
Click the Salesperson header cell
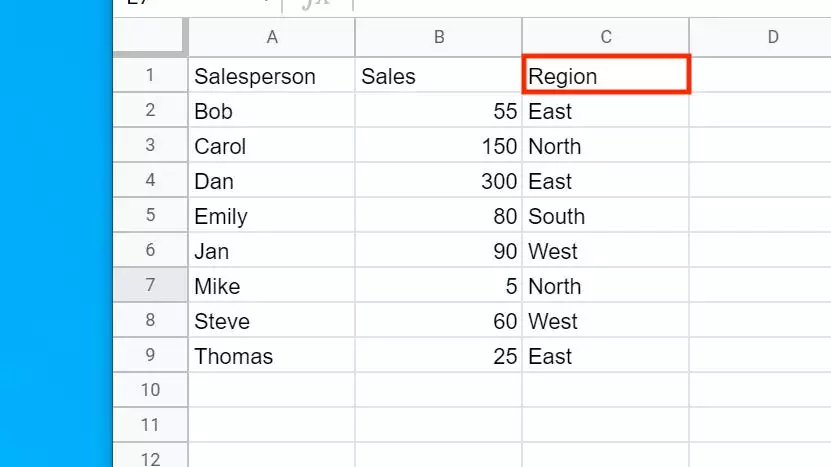271,76
